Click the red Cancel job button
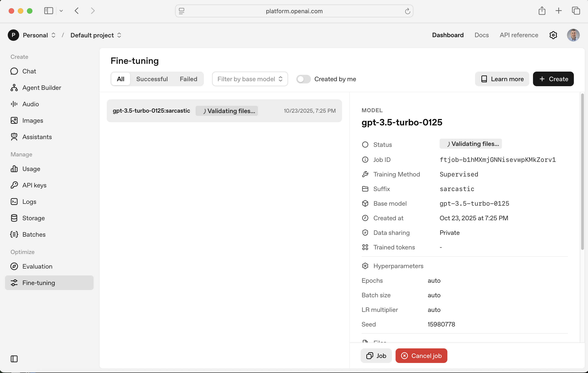 (421, 355)
